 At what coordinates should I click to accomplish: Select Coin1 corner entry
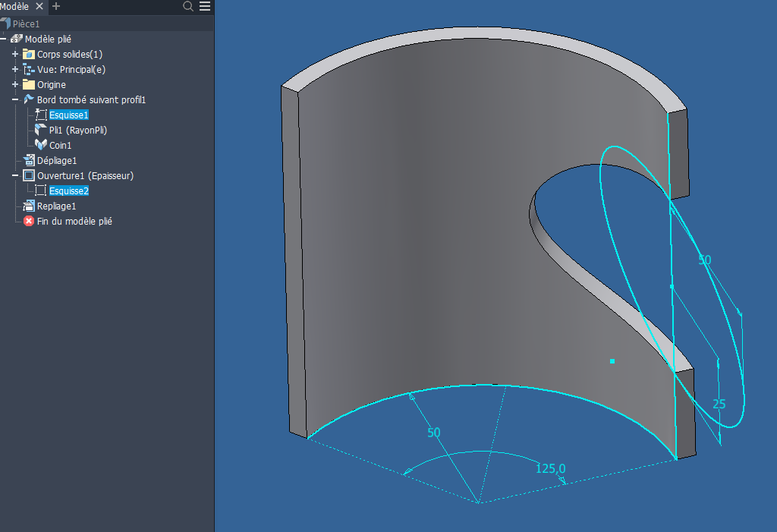61,145
